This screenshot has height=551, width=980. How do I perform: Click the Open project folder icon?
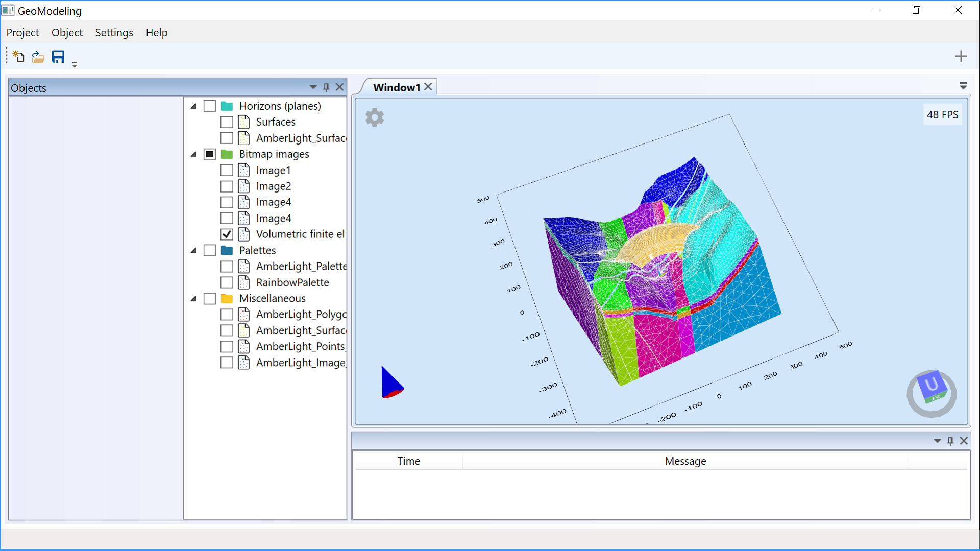point(38,57)
